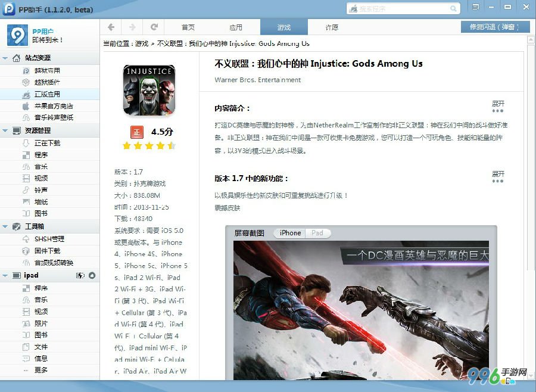536x392 pixels.
Task: Click the 大小：838.08M info line
Action: coord(137,195)
